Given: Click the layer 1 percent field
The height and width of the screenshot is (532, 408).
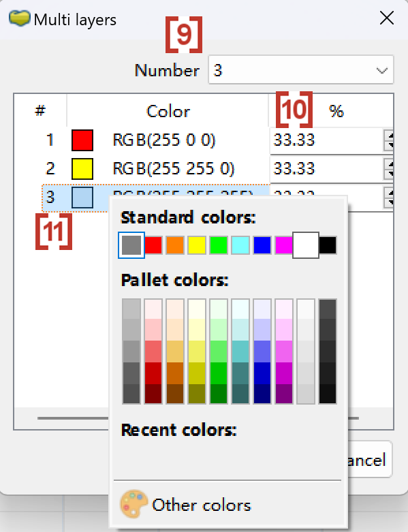Looking at the screenshot, I should tap(327, 140).
